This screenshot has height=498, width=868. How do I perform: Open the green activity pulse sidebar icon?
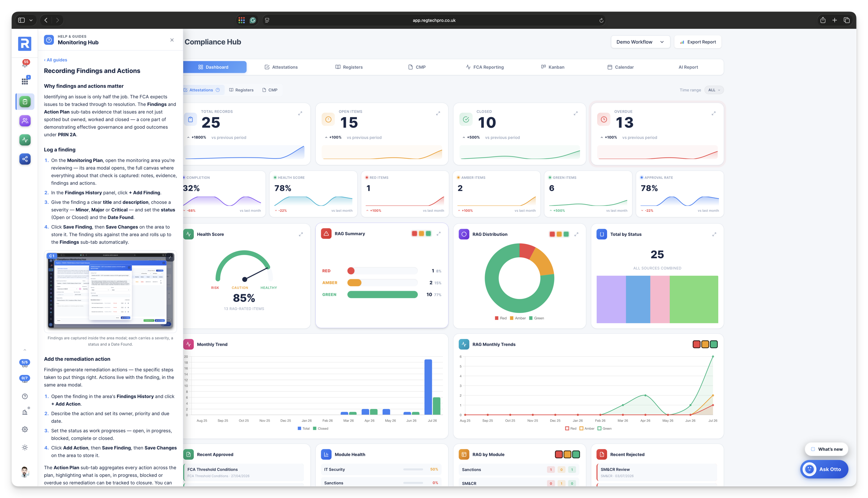25,140
